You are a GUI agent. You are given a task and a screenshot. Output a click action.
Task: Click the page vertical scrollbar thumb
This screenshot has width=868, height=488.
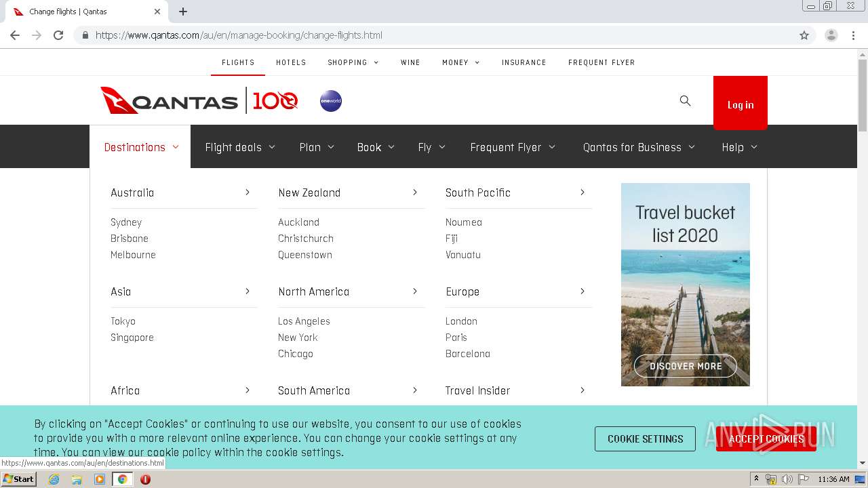click(x=863, y=96)
